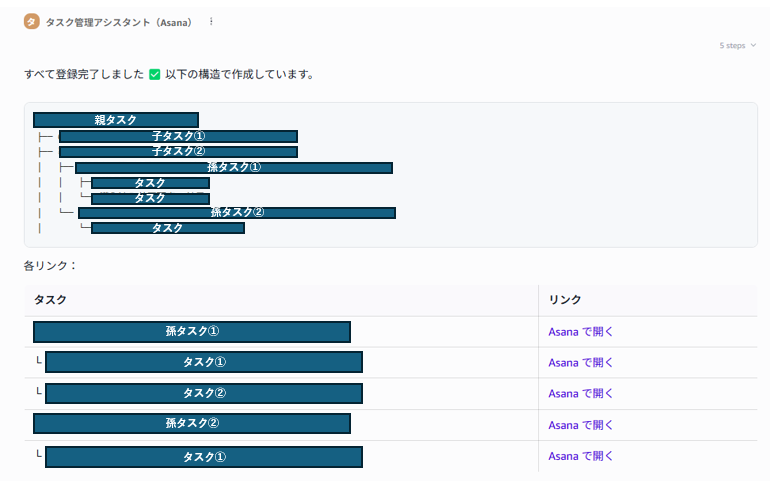
Task: Open the Asana で開く link for table row 孫タスク①
Action: tap(580, 332)
